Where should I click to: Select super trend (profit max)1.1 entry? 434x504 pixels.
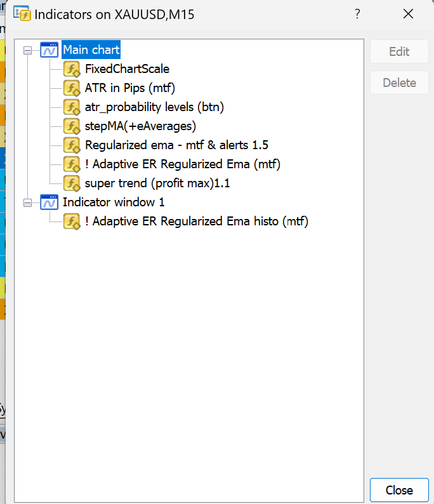[157, 183]
